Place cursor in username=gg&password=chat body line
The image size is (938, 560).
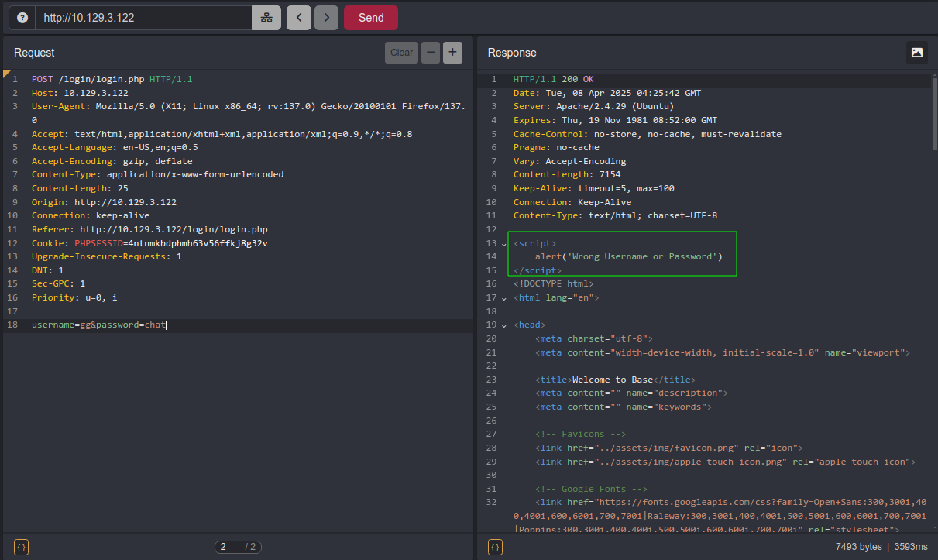pos(99,325)
